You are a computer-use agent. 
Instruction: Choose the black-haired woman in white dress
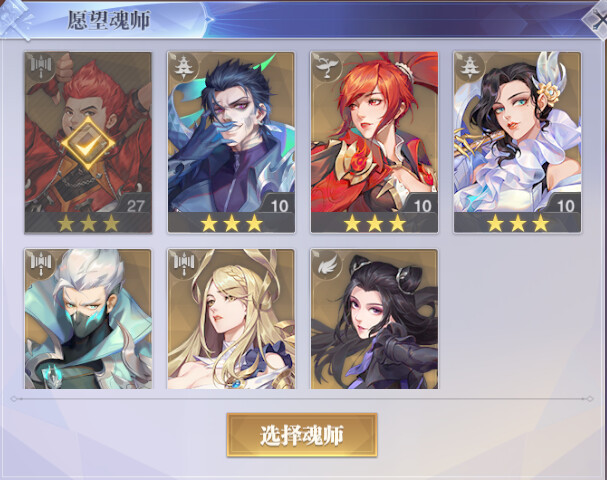pos(518,142)
